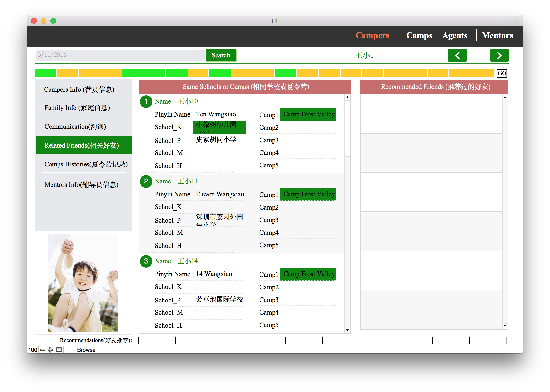Viewport: 550px width, 392px height.
Task: Open Family Info section
Action: [77, 108]
